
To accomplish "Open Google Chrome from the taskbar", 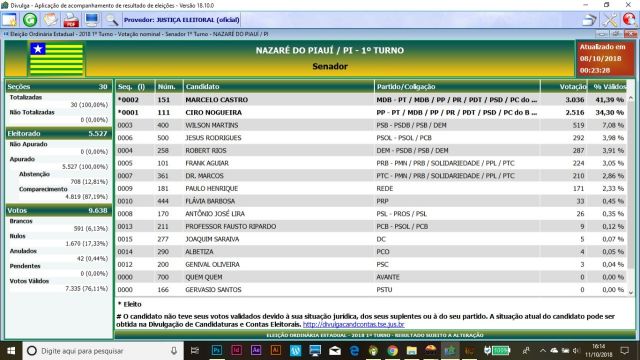I will [393, 351].
